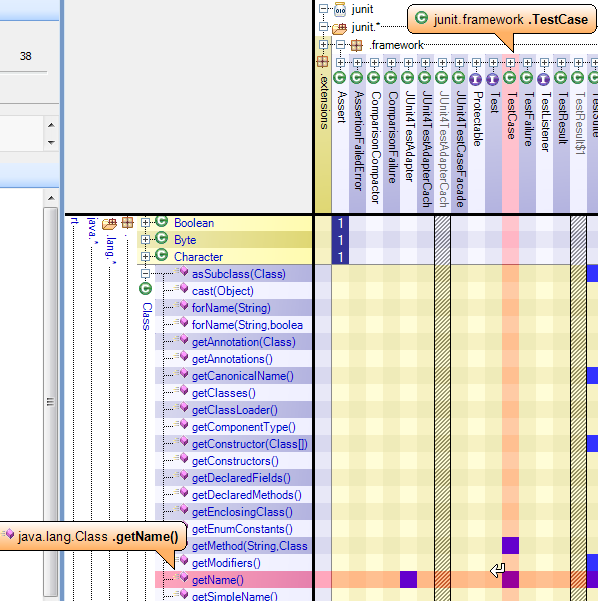Expand the Byte class row
The image size is (598, 601).
(x=145, y=240)
